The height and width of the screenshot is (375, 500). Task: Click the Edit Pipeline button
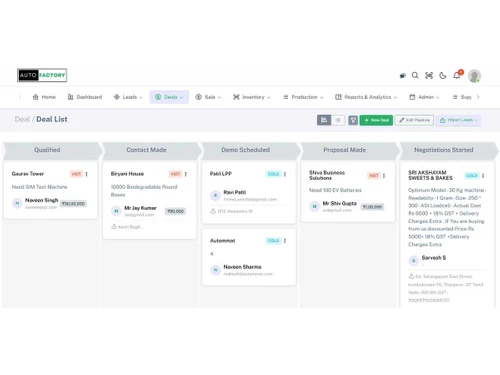414,120
